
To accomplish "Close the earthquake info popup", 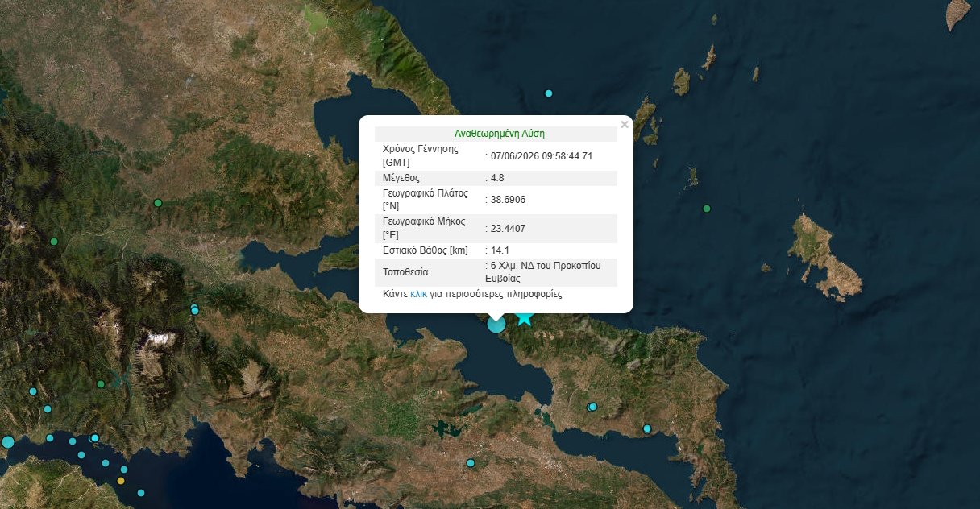I will (x=624, y=125).
